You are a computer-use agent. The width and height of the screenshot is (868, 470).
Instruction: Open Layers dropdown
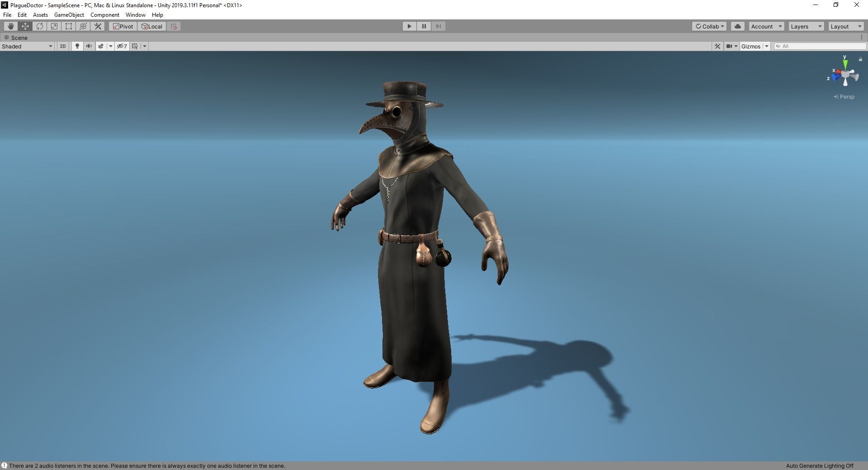click(806, 26)
